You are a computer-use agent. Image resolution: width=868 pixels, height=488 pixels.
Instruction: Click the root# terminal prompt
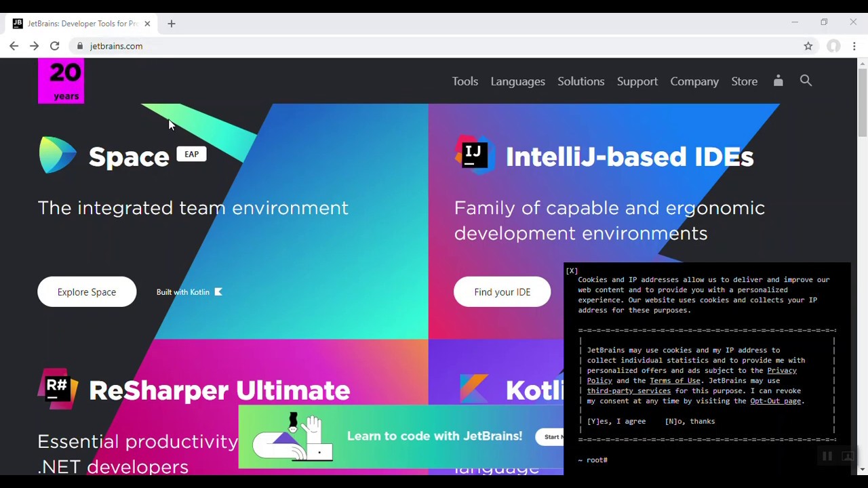pos(593,460)
